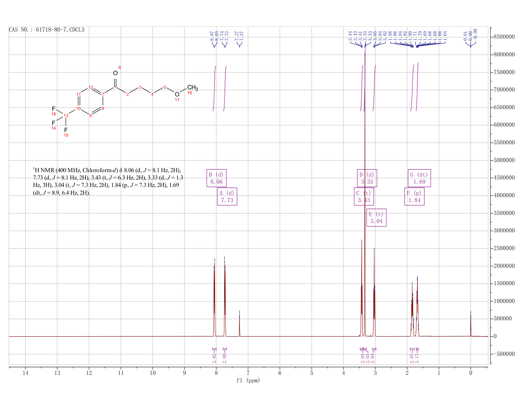Screen dimensions: 532x411
Task: Click fluorine atom labeled 15 in structure
Action: [x=66, y=130]
